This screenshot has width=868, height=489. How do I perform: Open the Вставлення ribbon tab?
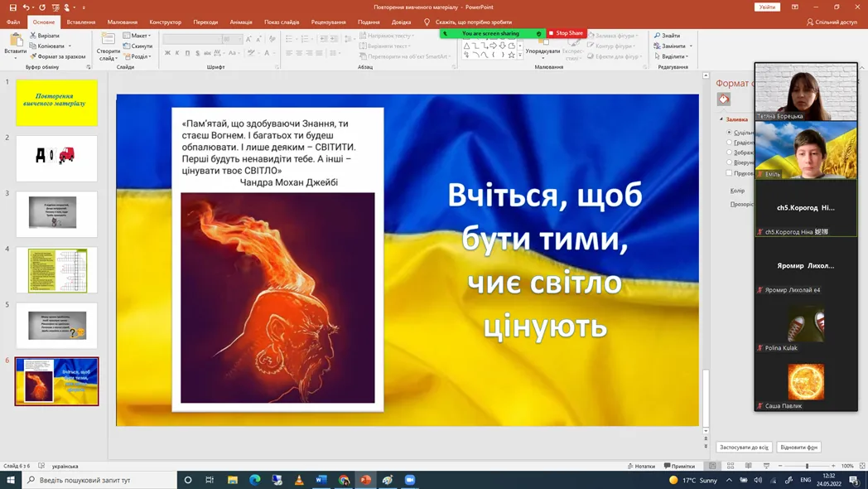(81, 22)
